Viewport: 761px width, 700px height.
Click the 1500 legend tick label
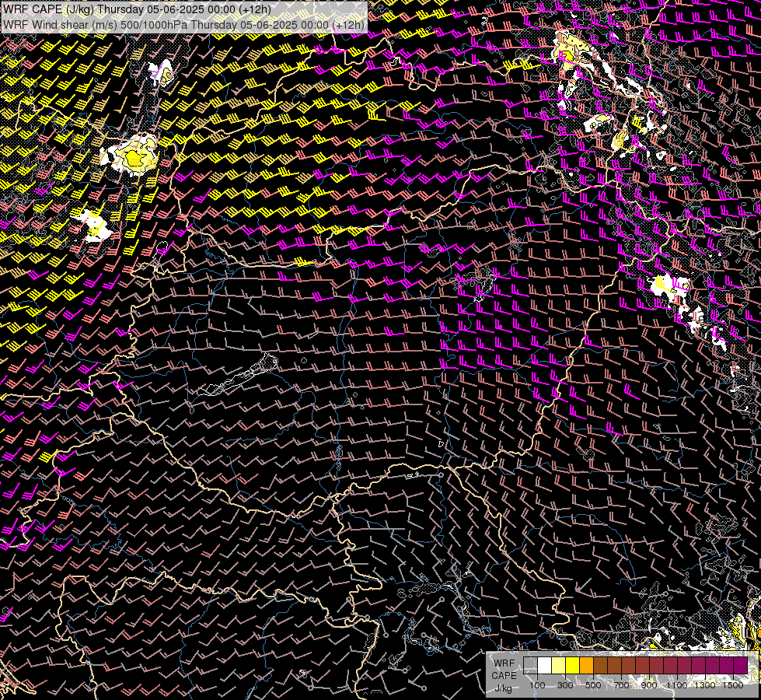pyautogui.click(x=733, y=685)
